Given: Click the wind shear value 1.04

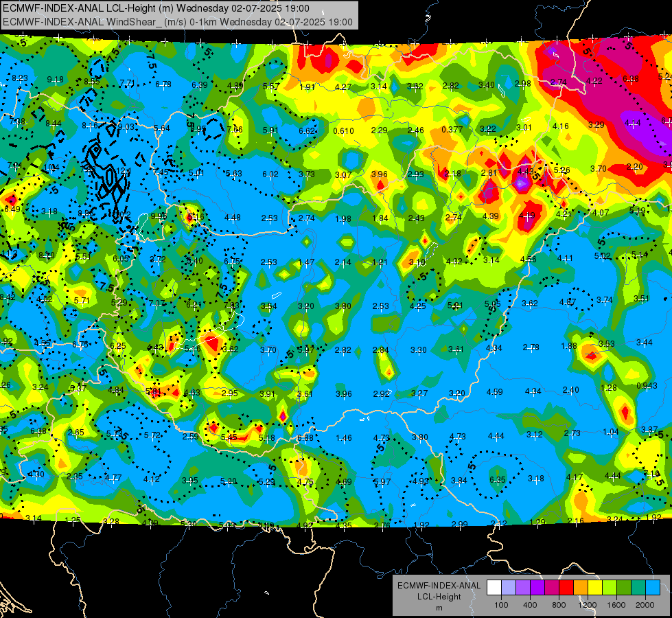Looking at the screenshot, I should point(611,432).
